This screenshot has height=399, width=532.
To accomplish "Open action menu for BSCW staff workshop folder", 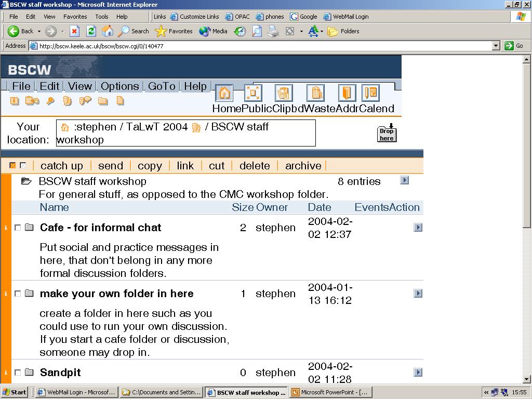I will [404, 180].
